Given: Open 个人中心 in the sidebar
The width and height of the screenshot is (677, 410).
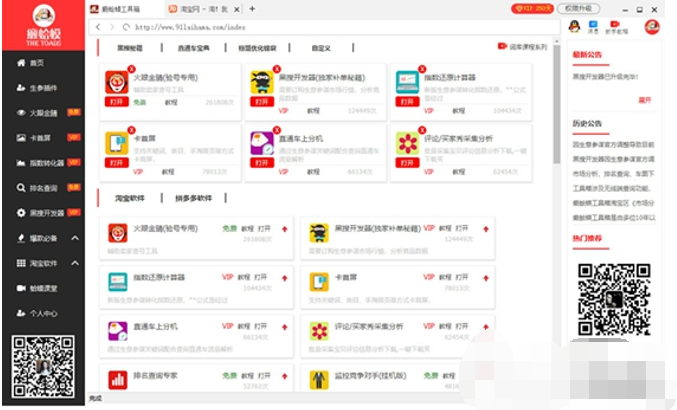Looking at the screenshot, I should [x=37, y=313].
